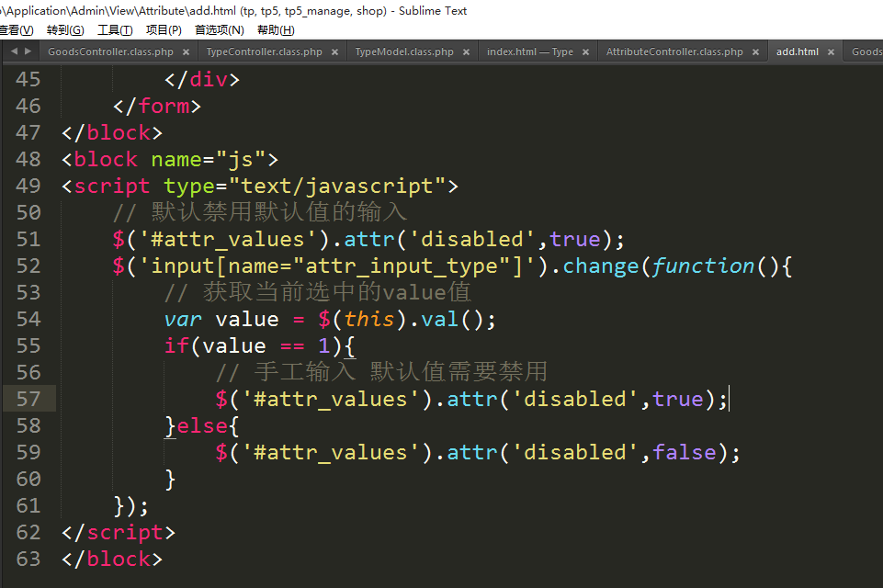Close the AttributeController.class.php tab

tap(755, 52)
